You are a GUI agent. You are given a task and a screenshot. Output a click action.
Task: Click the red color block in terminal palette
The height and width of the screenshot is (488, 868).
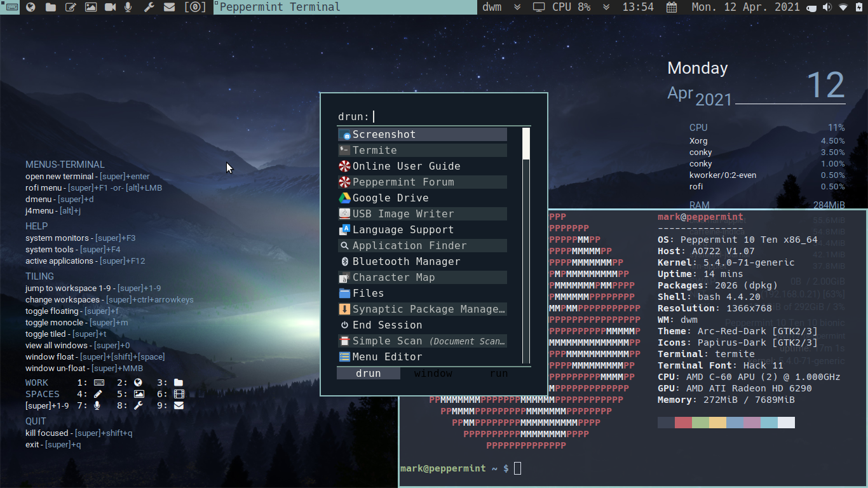tap(683, 423)
